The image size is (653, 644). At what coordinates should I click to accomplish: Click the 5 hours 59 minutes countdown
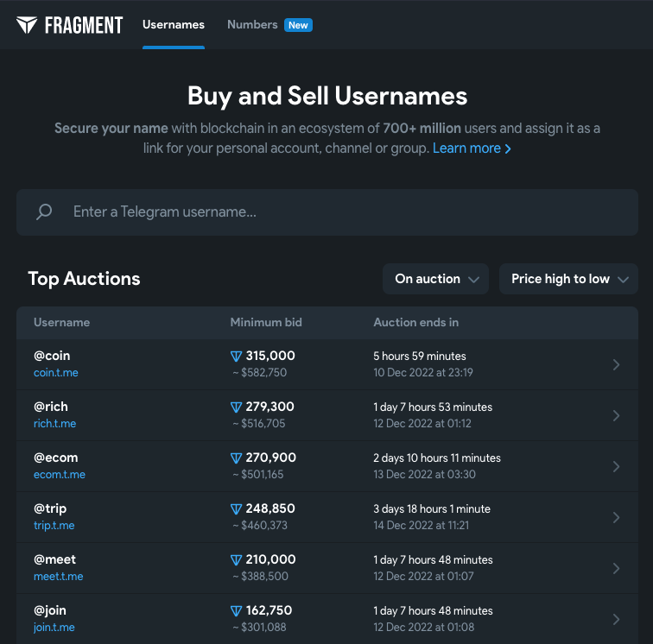coord(420,357)
